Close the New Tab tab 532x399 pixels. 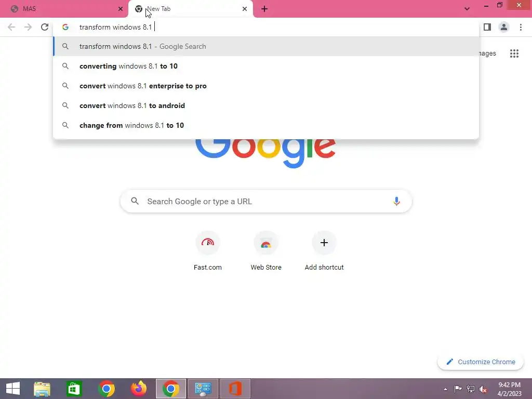point(245,9)
